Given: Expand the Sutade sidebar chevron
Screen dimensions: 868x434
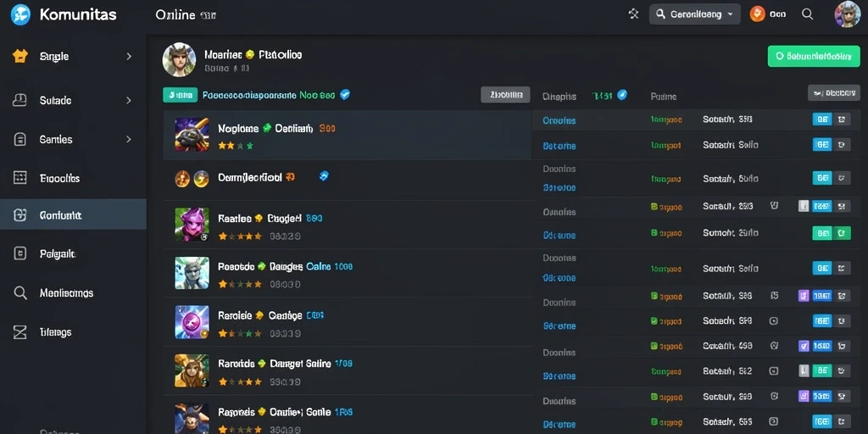Looking at the screenshot, I should pos(129,100).
